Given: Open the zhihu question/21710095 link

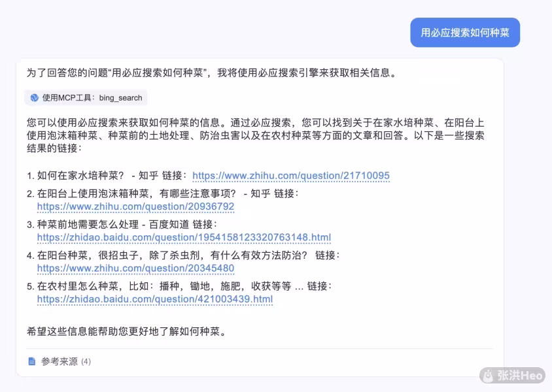Looking at the screenshot, I should [291, 176].
